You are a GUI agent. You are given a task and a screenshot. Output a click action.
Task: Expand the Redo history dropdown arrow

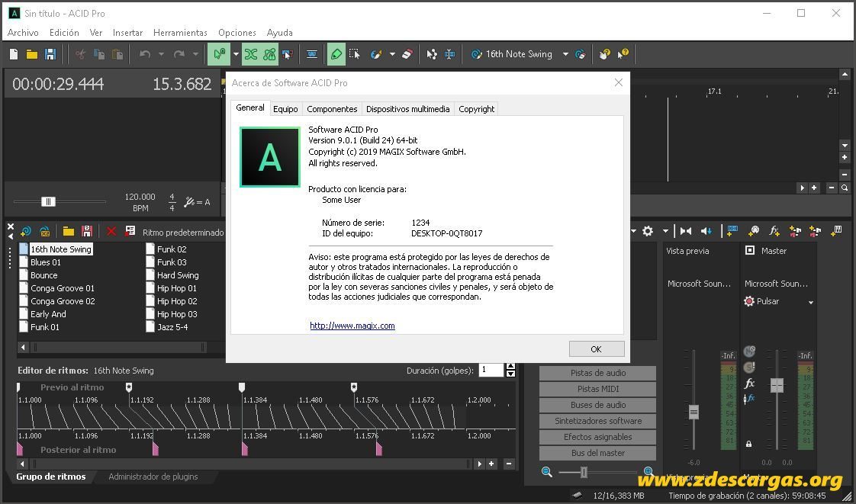(x=195, y=54)
